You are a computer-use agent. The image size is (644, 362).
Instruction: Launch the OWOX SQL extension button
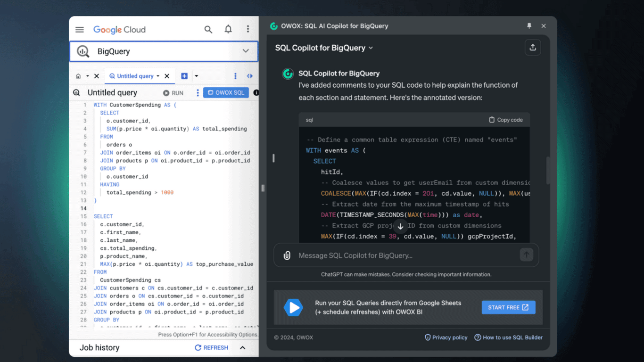click(226, 92)
